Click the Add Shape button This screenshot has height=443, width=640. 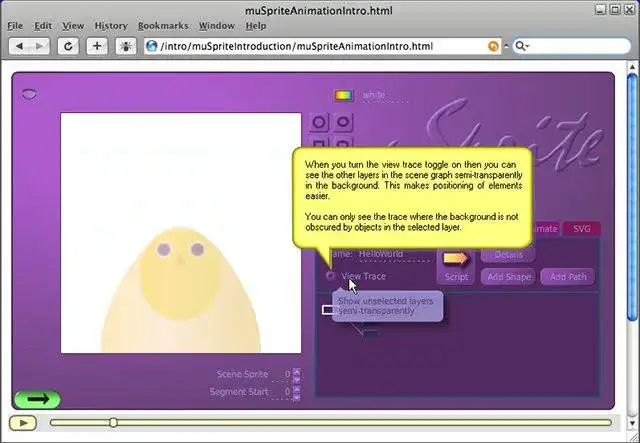(x=509, y=277)
